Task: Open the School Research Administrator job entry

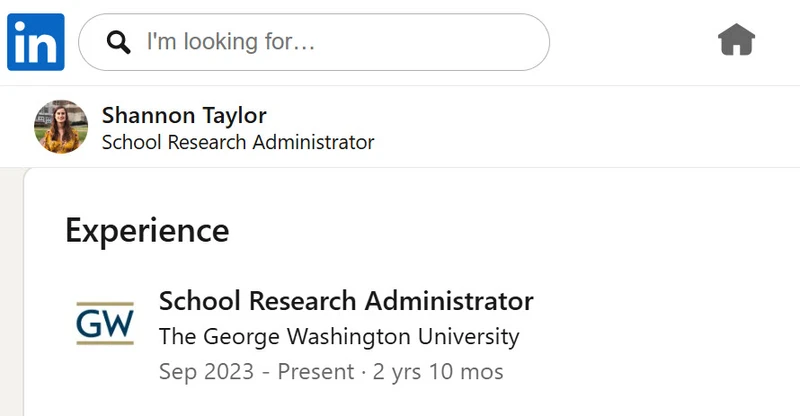Action: coord(346,301)
